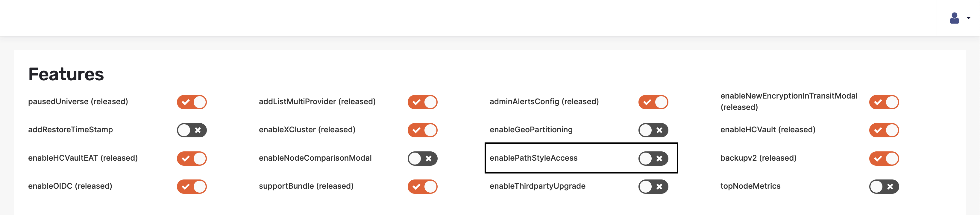
Task: Disable addListMultiProvider toggle
Action: pyautogui.click(x=423, y=102)
